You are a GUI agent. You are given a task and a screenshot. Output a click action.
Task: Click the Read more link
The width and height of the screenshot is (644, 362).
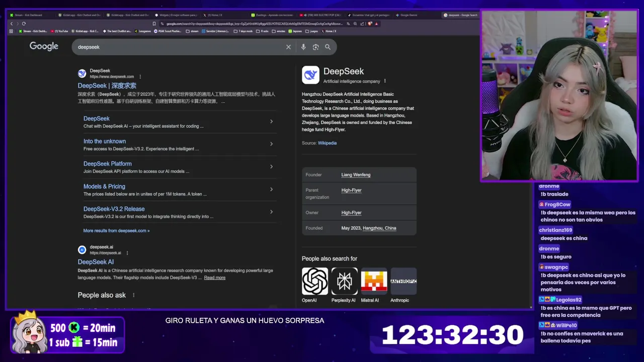[215, 278]
